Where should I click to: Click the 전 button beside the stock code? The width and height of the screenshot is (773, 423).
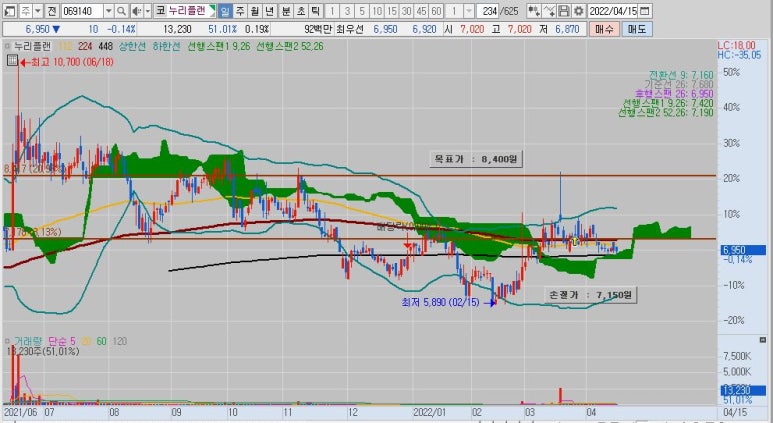52,10
